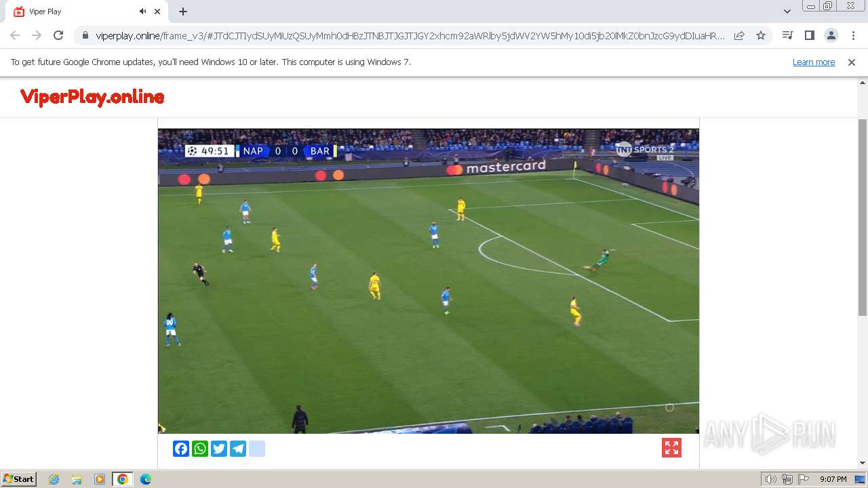
Task: Click the live football video player
Action: (x=429, y=281)
